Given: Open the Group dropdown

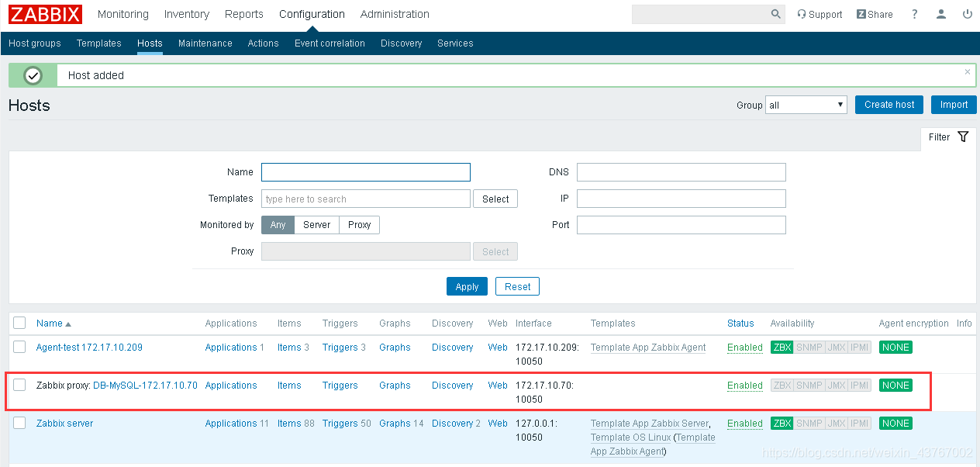Looking at the screenshot, I should coord(806,105).
